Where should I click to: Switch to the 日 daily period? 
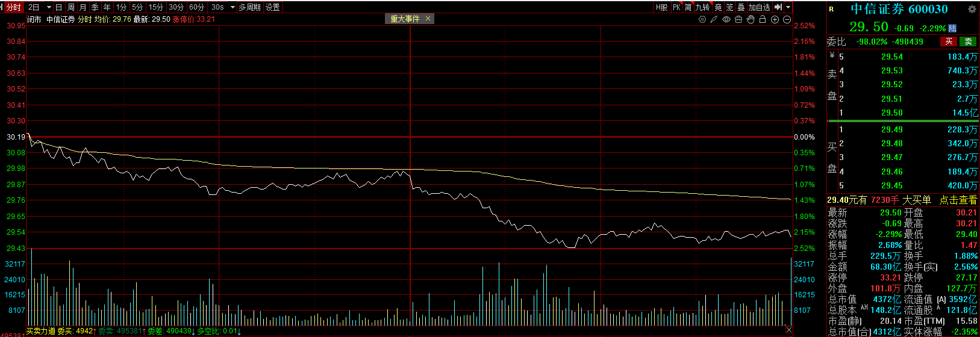coord(58,7)
